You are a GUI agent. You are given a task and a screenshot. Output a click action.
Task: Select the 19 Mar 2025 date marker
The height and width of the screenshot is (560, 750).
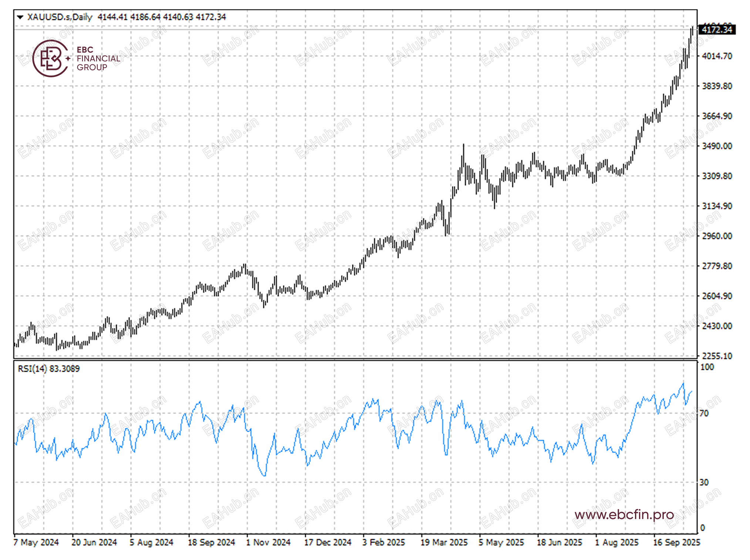pos(444,542)
